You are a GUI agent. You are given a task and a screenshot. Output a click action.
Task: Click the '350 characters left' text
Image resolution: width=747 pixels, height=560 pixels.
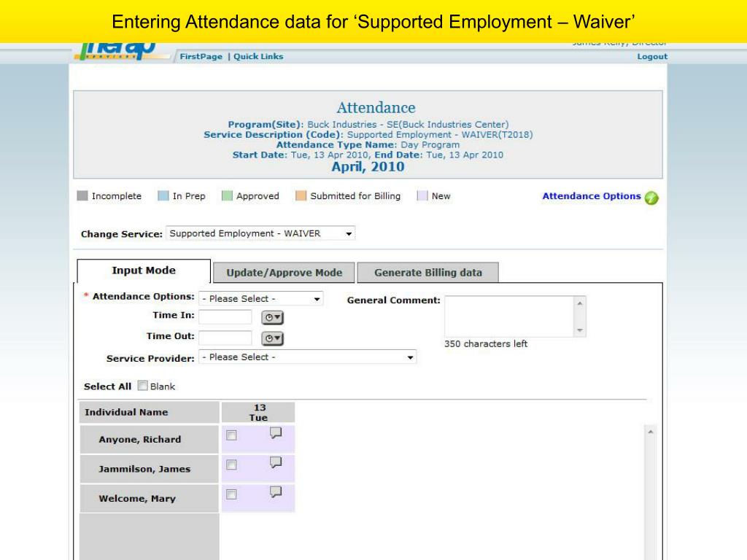point(486,344)
